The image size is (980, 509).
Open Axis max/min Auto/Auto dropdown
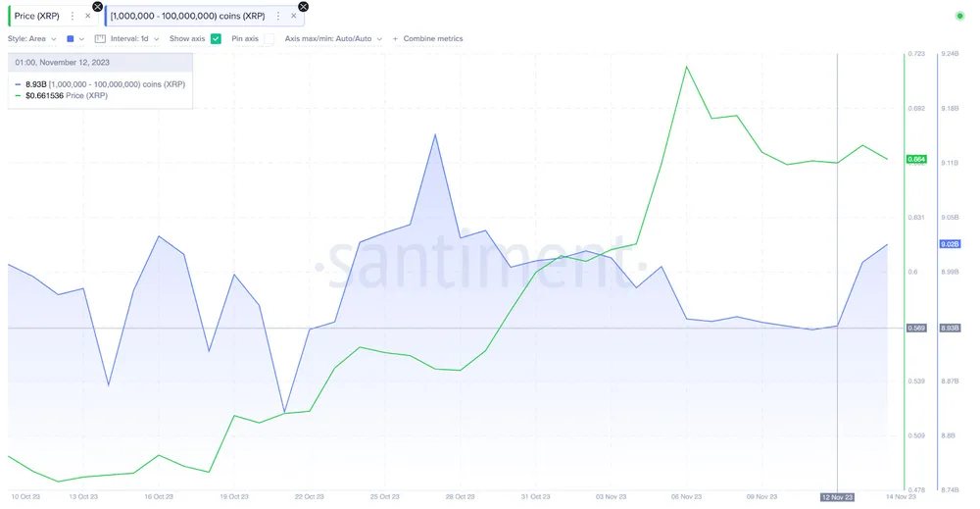[x=333, y=39]
